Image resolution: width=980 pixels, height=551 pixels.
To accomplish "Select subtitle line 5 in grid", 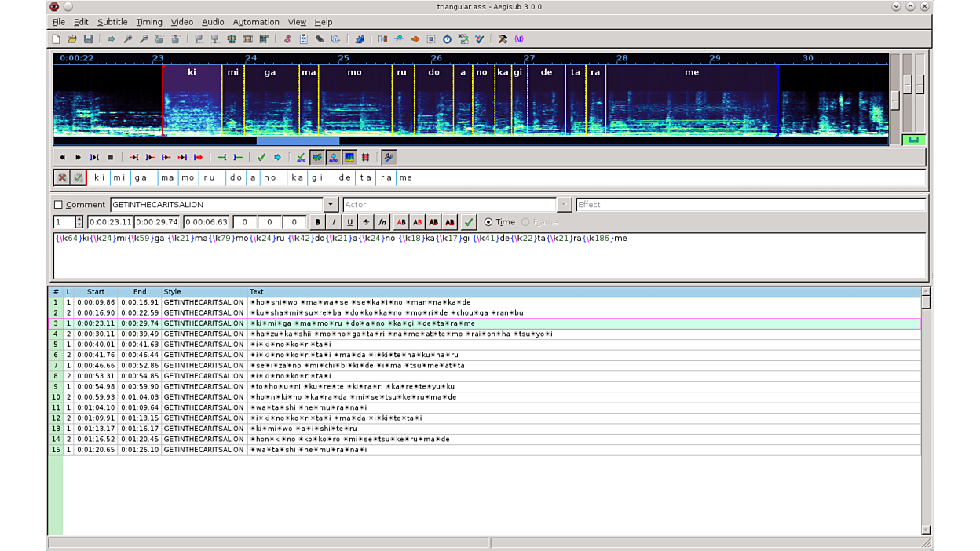I will (x=291, y=344).
